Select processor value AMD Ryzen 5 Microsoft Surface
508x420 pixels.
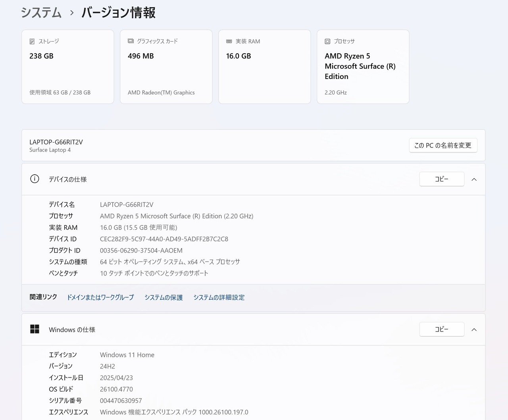coord(177,216)
